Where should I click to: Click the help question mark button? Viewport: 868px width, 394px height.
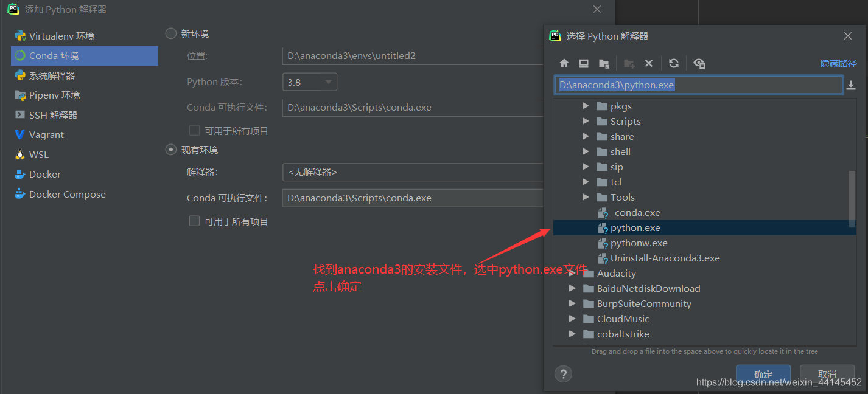[x=563, y=374]
